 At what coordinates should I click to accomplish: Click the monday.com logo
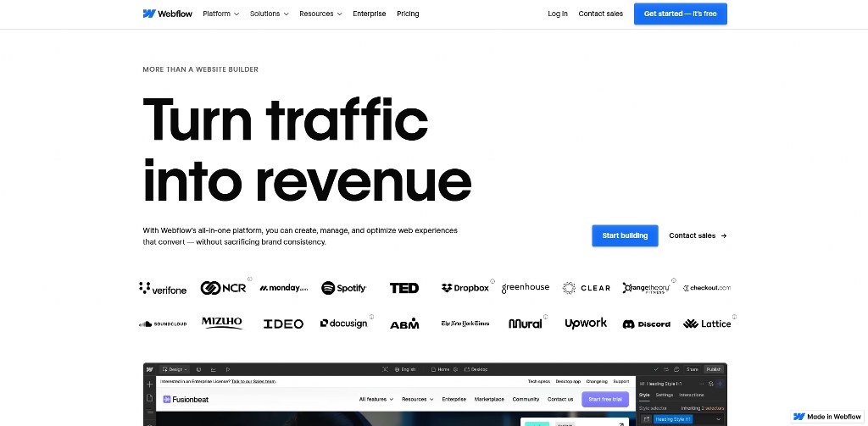pyautogui.click(x=283, y=288)
